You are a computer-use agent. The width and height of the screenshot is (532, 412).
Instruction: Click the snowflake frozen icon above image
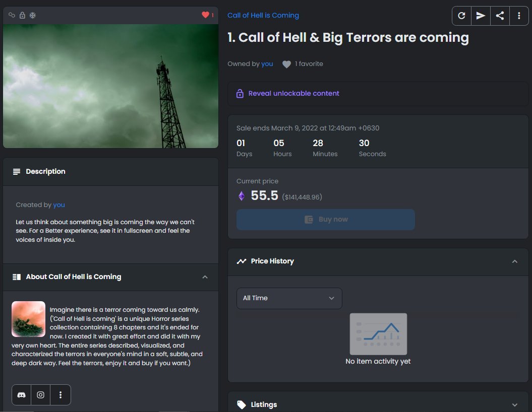coord(33,15)
